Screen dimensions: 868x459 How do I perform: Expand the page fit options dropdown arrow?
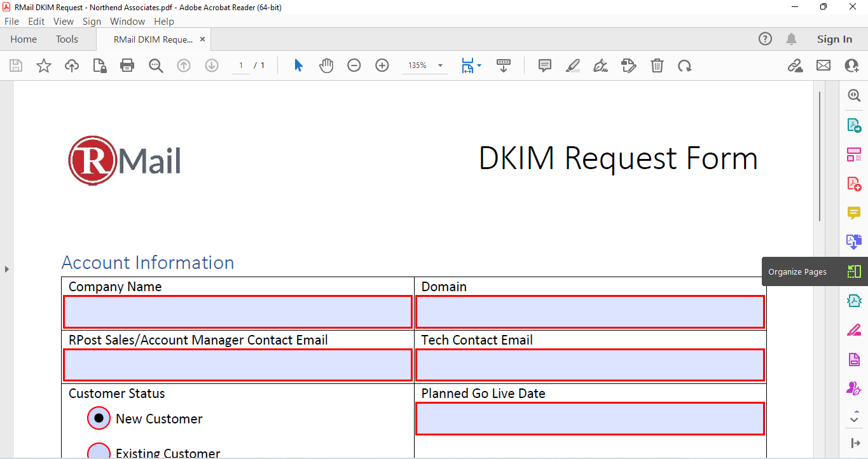coord(478,65)
